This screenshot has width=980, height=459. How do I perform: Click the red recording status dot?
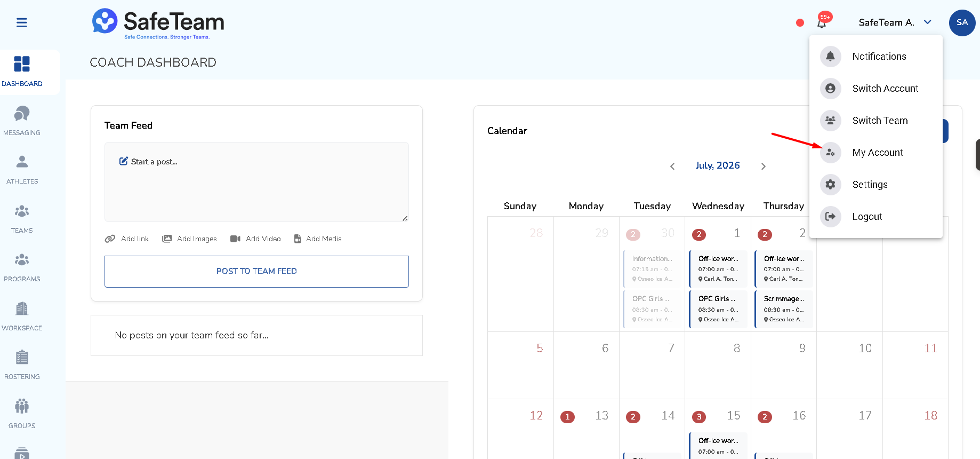coord(800,22)
